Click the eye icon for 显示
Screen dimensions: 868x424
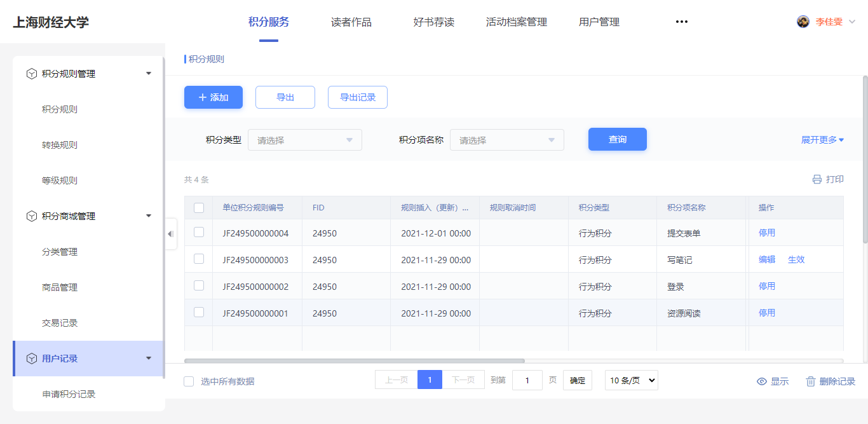[x=762, y=381]
